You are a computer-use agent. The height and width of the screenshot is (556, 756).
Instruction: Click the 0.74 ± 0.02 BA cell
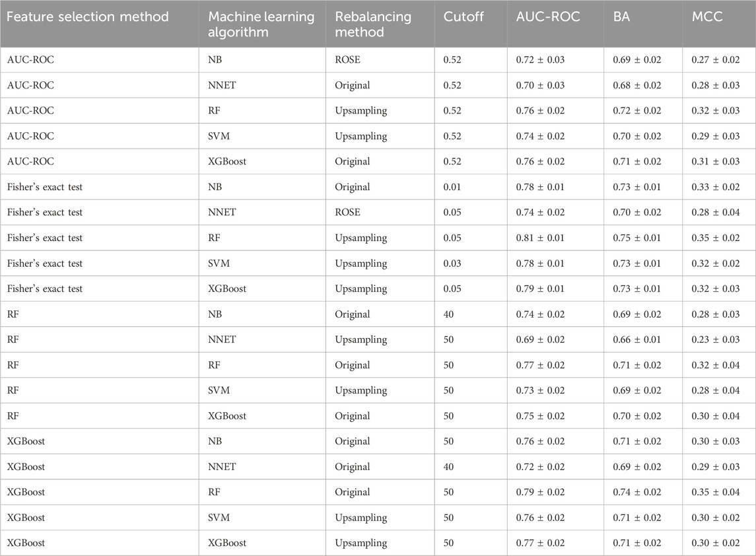click(x=637, y=492)
